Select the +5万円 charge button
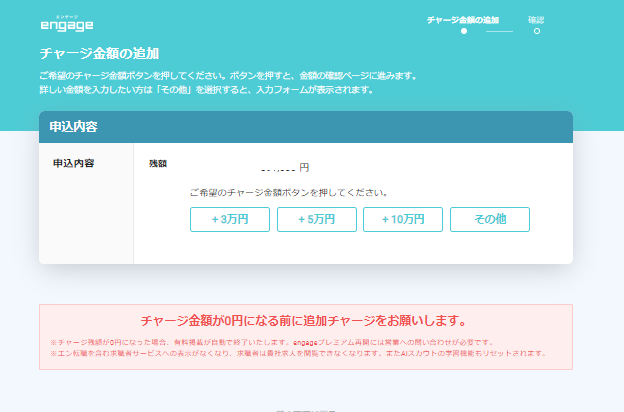This screenshot has width=624, height=412. point(317,219)
